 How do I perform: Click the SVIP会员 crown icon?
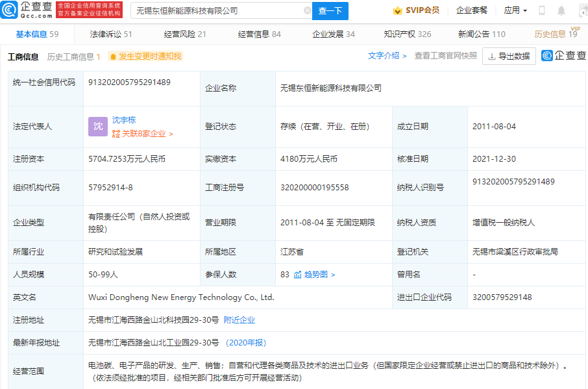(x=397, y=10)
